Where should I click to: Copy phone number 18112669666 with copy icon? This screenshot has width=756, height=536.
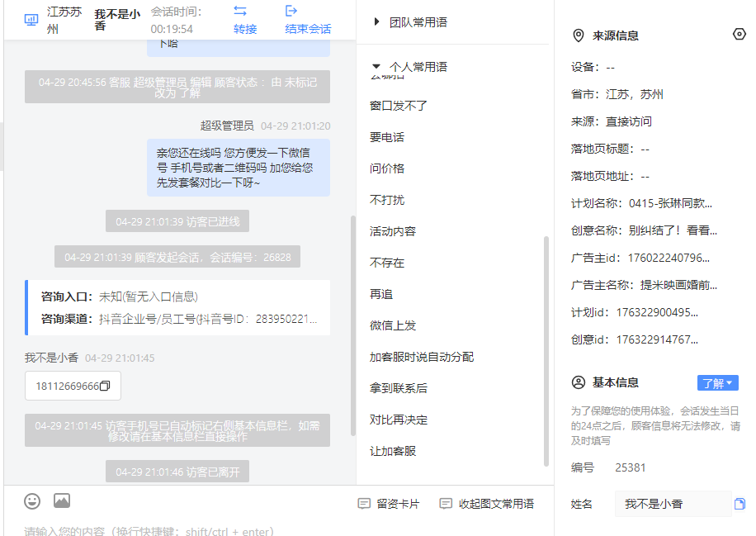click(105, 386)
